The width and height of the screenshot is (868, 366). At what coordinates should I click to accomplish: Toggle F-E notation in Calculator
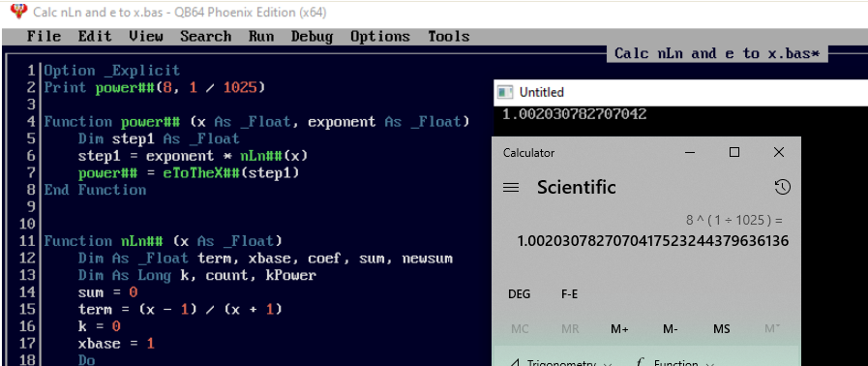[x=570, y=294]
